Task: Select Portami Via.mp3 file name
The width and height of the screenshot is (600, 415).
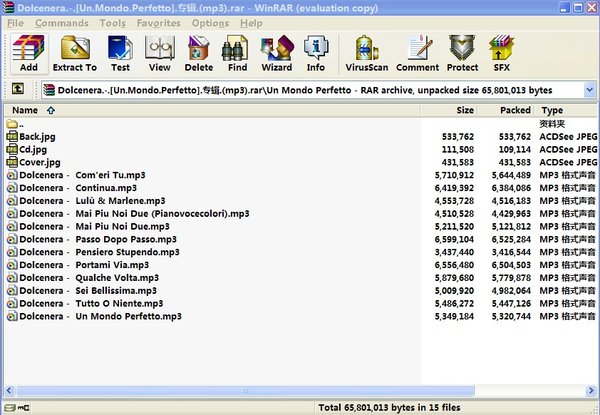Action: [x=84, y=265]
